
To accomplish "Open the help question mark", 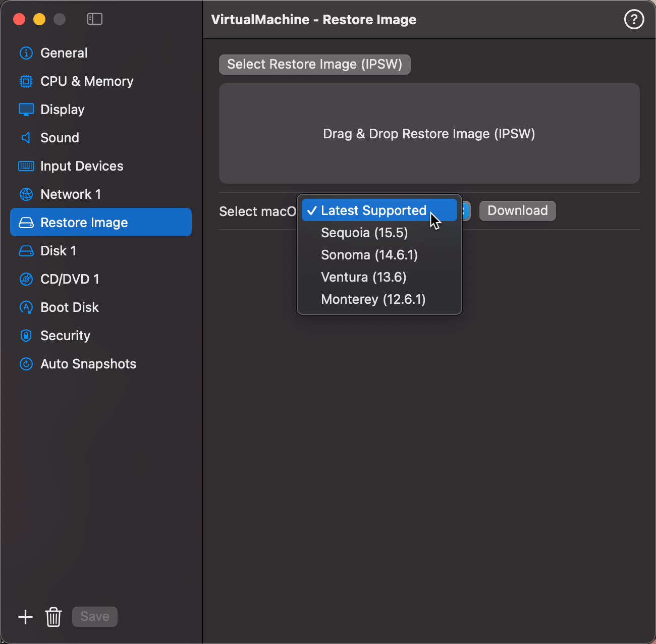I will point(634,19).
